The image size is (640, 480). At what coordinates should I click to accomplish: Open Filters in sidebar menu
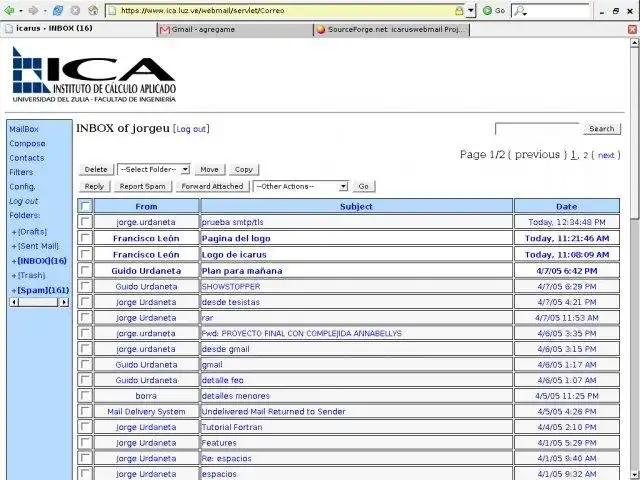coord(21,172)
